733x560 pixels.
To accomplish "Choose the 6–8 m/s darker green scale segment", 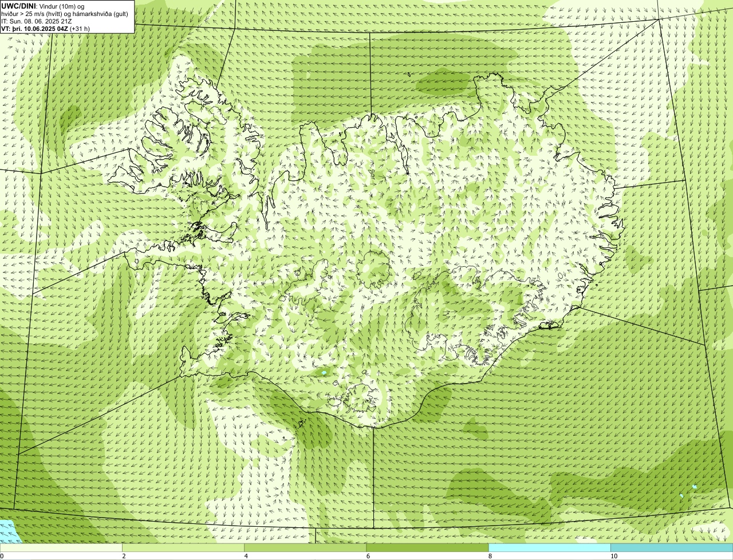I will [x=427, y=548].
